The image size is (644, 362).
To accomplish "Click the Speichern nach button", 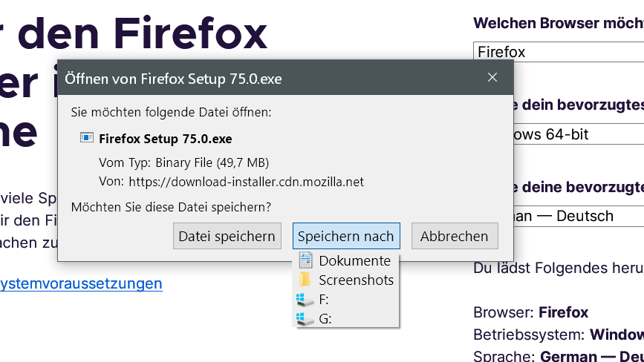I will click(x=346, y=237).
